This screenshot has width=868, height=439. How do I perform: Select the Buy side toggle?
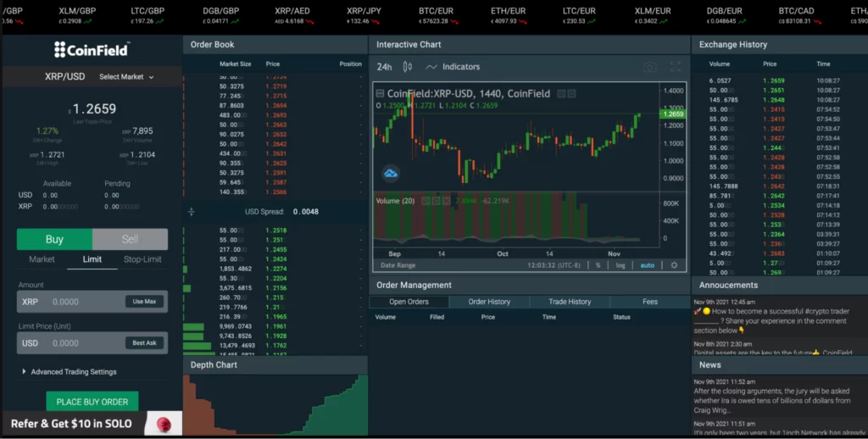point(54,239)
